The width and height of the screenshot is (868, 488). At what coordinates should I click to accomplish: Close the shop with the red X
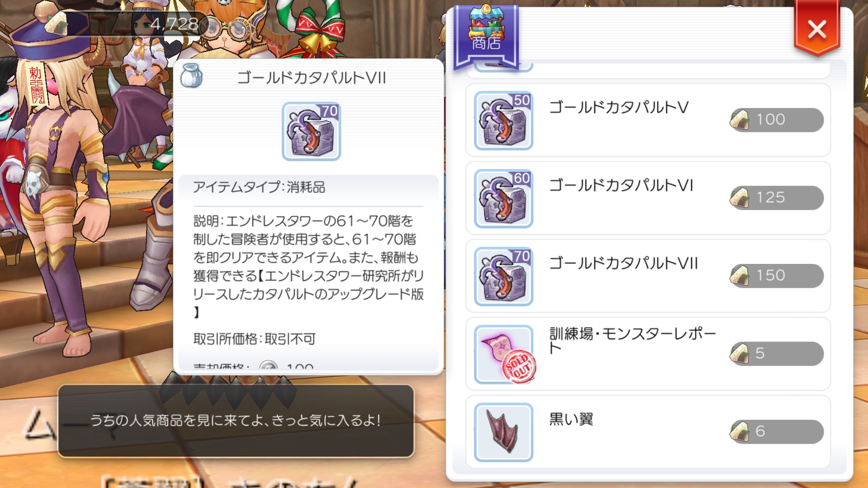pyautogui.click(x=817, y=30)
